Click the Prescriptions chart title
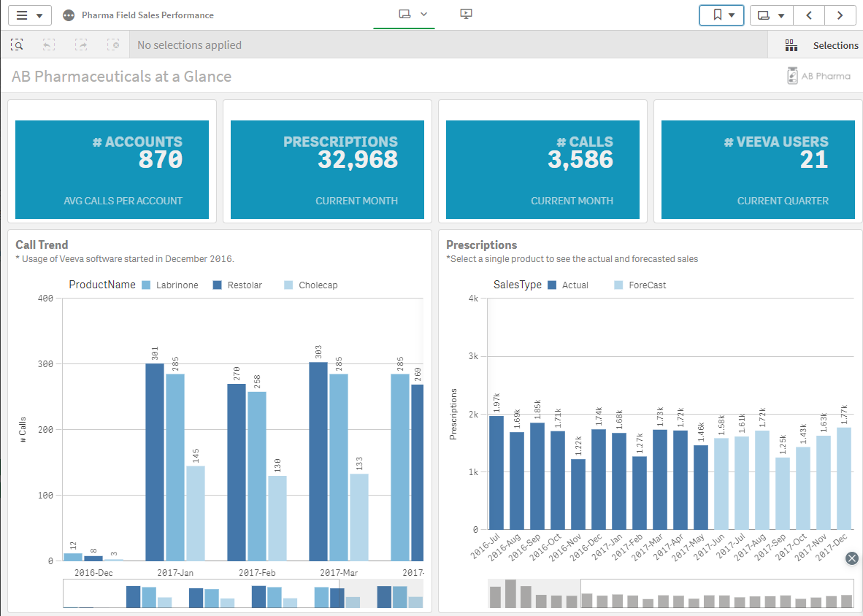 click(x=482, y=245)
